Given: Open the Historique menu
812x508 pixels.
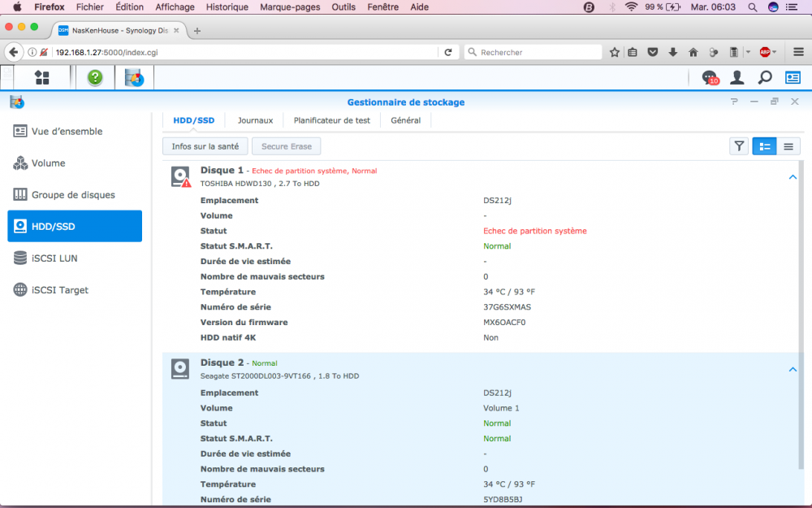Looking at the screenshot, I should (227, 7).
